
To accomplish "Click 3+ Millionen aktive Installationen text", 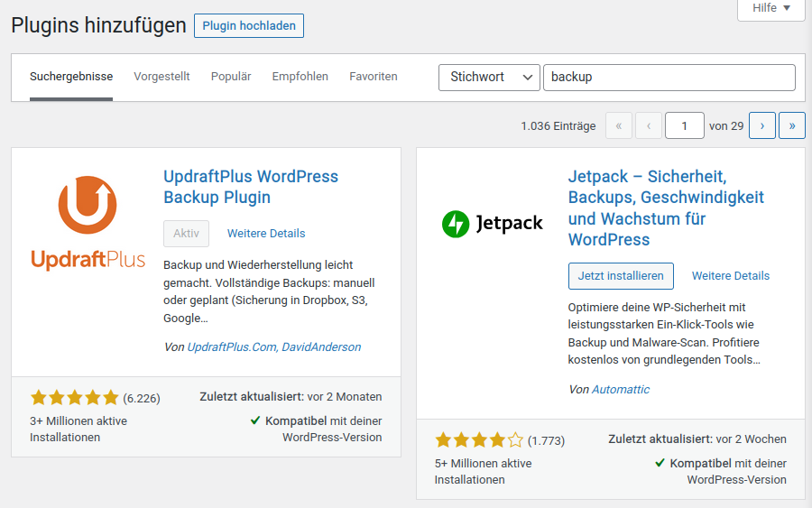I will [78, 429].
